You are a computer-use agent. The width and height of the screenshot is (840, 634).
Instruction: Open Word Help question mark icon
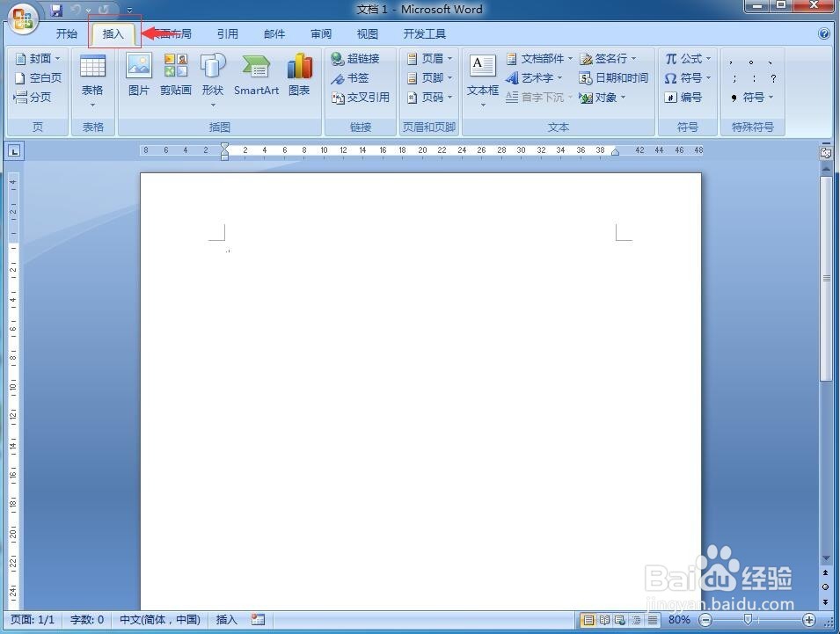(x=824, y=33)
